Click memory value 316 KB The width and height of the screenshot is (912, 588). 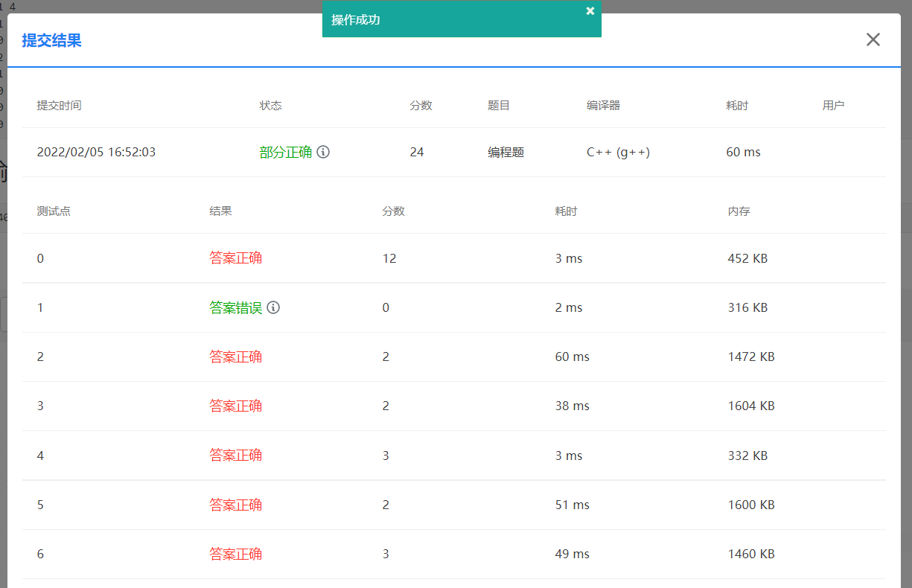point(747,307)
